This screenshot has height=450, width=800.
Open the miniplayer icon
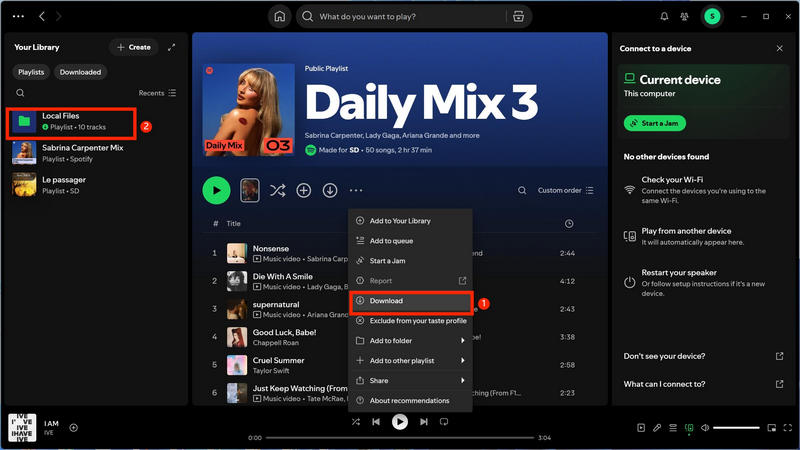[x=771, y=428]
